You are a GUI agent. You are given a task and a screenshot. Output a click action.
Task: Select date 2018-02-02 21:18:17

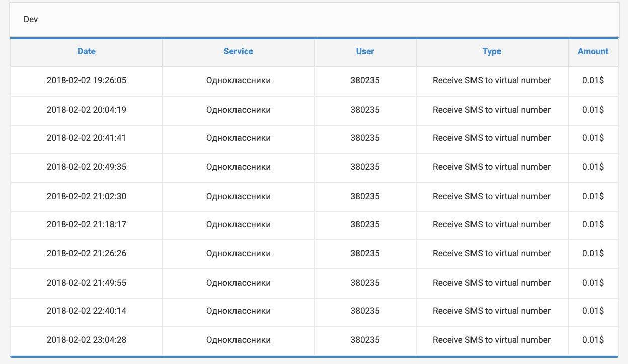(x=87, y=224)
